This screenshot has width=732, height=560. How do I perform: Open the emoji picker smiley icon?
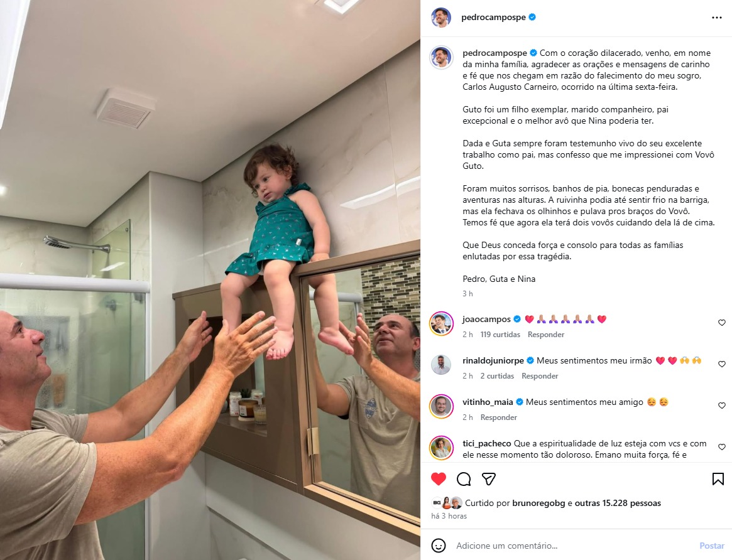(439, 546)
